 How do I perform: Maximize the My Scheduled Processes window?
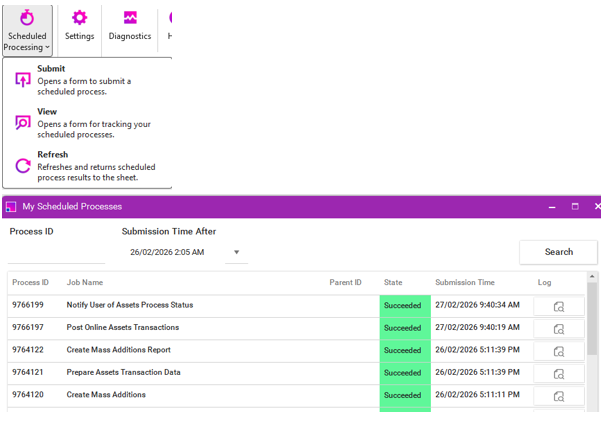[x=575, y=207]
